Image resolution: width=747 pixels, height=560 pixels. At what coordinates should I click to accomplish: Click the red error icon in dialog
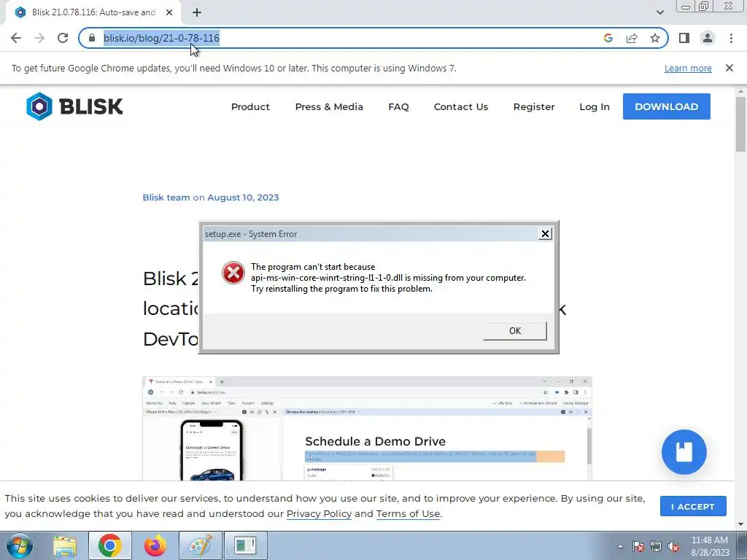(x=233, y=273)
